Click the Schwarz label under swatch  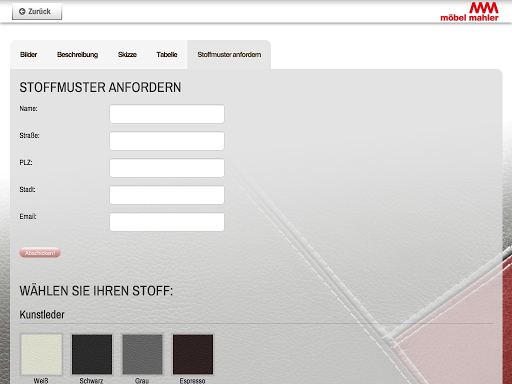tap(91, 381)
